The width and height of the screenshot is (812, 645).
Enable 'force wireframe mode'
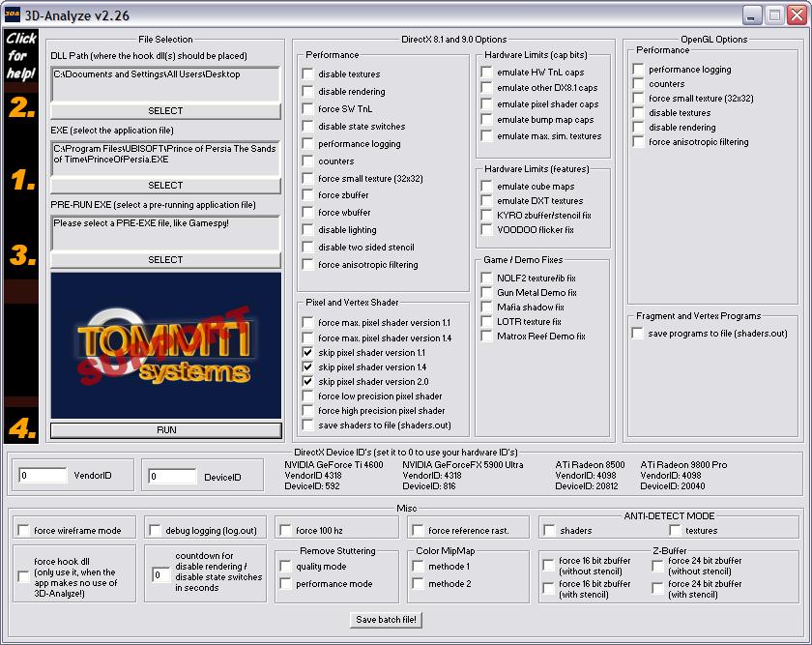pyautogui.click(x=23, y=530)
